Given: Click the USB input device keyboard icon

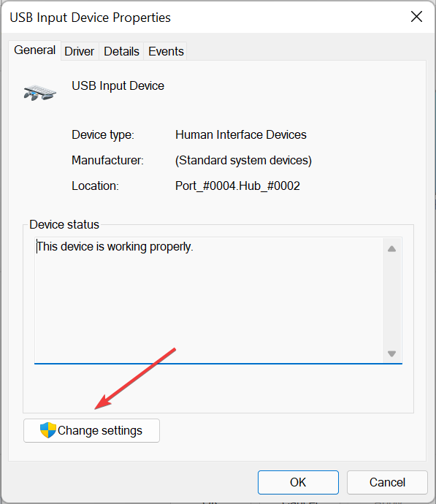Looking at the screenshot, I should click(40, 93).
